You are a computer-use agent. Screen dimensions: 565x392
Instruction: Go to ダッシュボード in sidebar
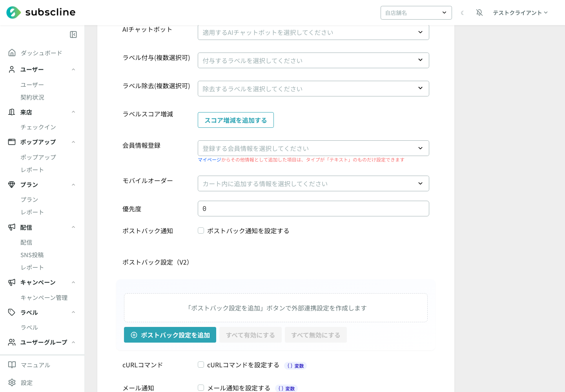coord(41,53)
